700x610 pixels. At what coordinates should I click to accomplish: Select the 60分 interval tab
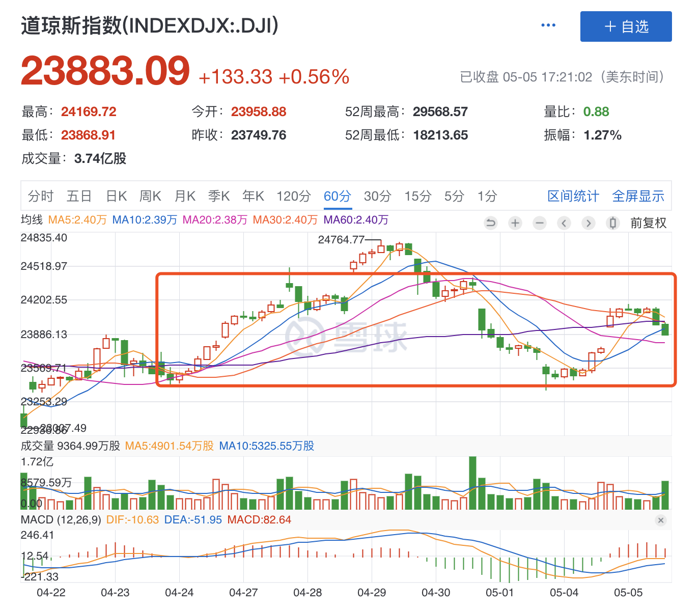point(338,196)
